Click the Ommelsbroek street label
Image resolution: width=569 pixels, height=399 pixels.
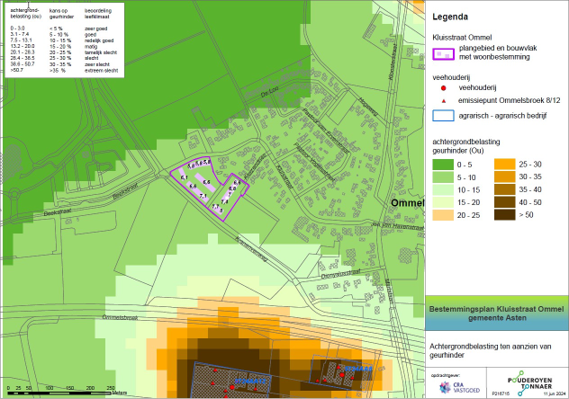pos(120,317)
